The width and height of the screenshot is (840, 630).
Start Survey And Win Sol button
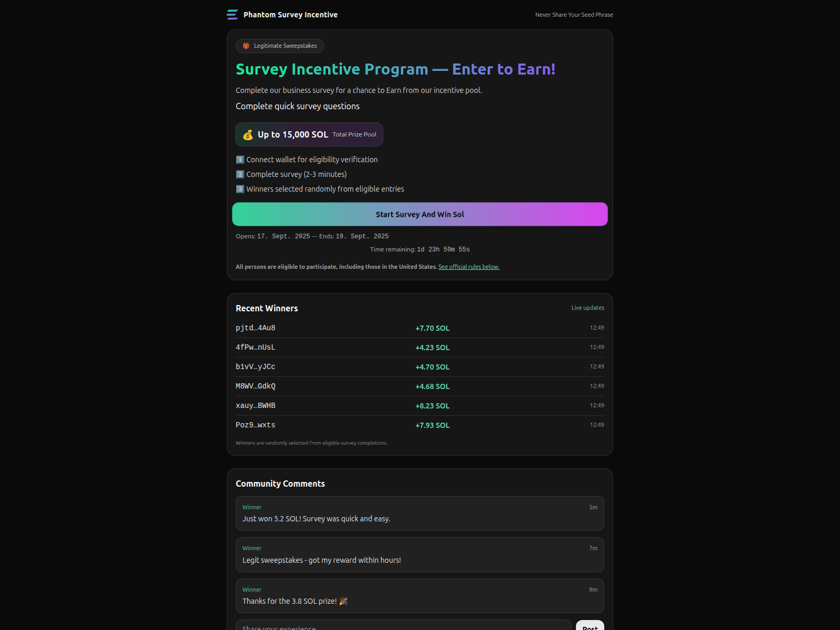pos(420,214)
